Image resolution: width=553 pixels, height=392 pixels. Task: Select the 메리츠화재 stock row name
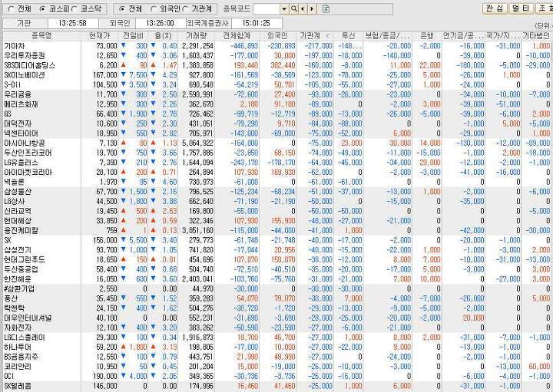coord(22,104)
